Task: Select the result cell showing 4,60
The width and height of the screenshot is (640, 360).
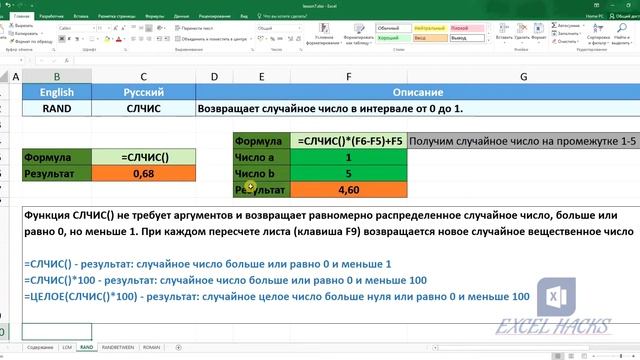Action: [x=349, y=190]
